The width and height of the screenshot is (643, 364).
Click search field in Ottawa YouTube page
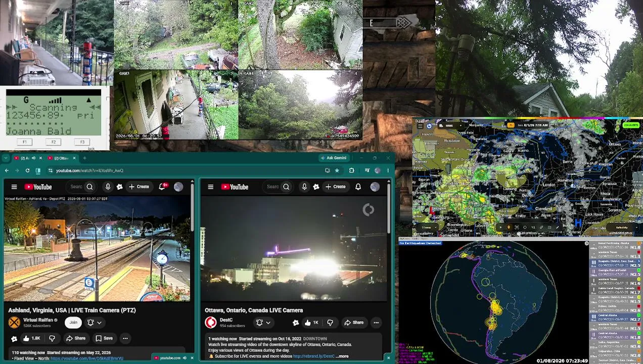point(272,187)
